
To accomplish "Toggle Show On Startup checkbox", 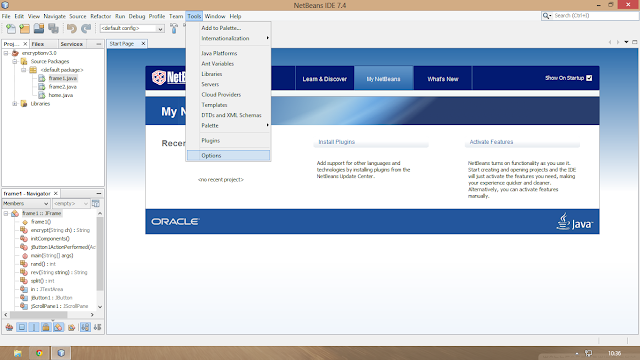I will pos(589,78).
